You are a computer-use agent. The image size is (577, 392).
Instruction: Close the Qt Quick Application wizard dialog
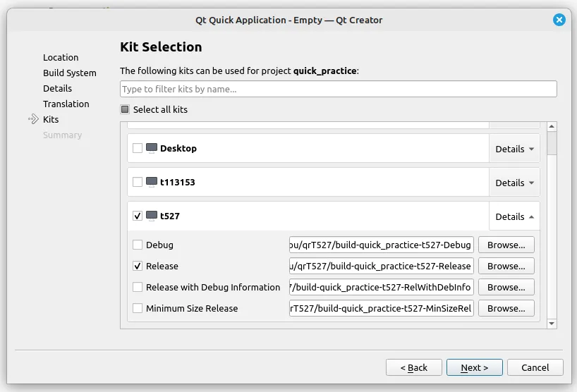tap(559, 20)
